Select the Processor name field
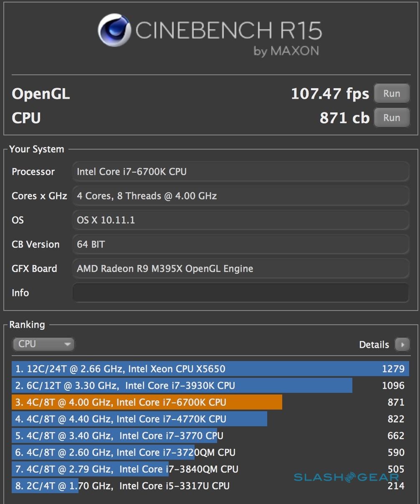 (x=240, y=172)
